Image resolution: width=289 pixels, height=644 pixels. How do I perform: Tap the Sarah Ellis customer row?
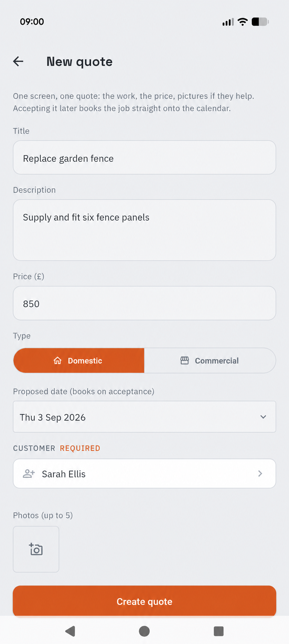(x=144, y=474)
